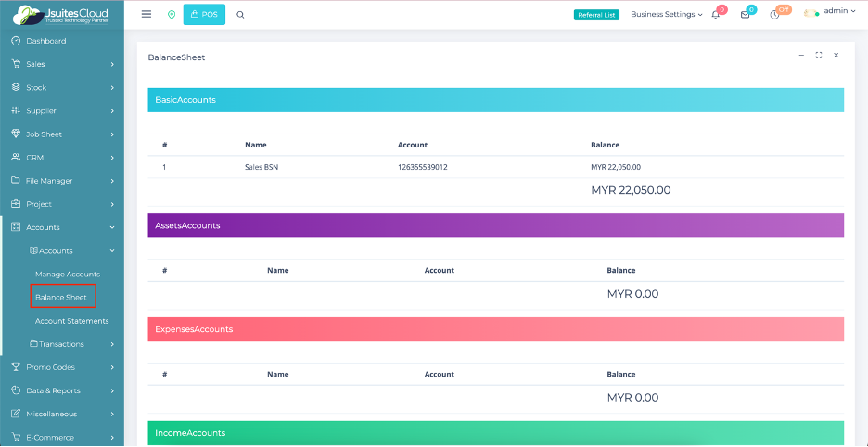Expand the Business Settings dropdown
Image resolution: width=868 pixels, height=447 pixels.
[x=666, y=15]
